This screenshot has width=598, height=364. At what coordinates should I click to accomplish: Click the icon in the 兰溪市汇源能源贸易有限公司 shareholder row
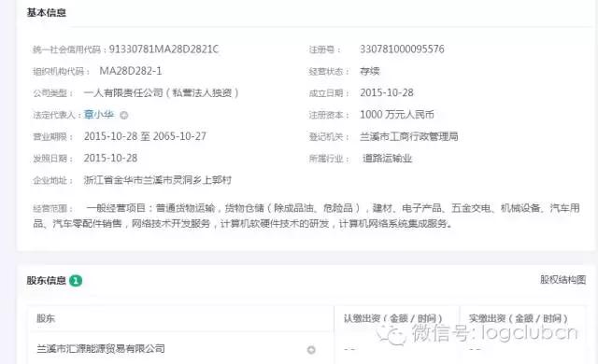coord(311,349)
